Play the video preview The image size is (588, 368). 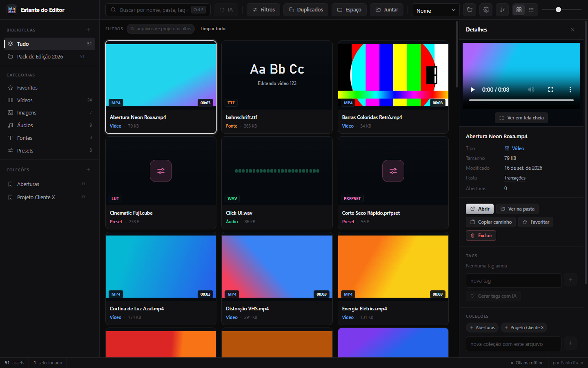pyautogui.click(x=473, y=90)
